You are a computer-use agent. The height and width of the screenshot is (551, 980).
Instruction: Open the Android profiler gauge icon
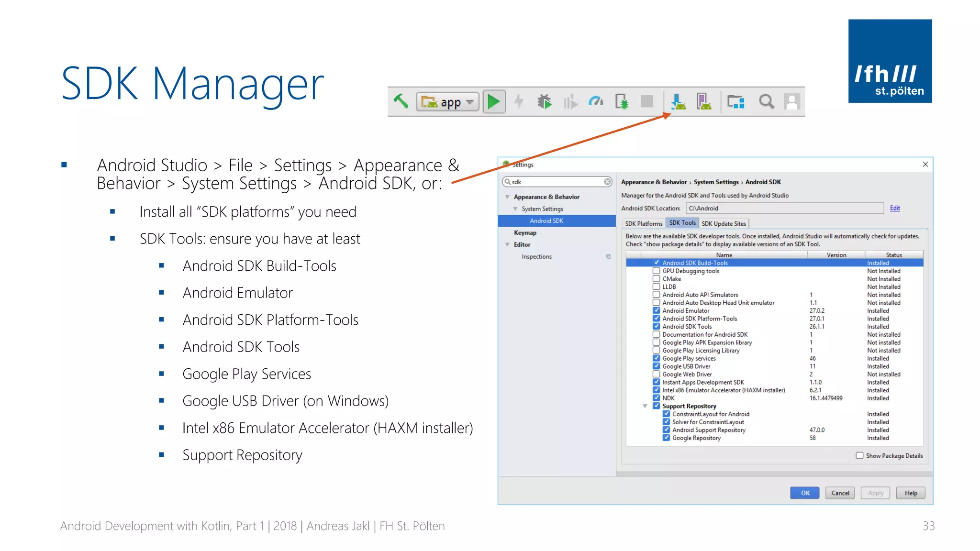[596, 101]
